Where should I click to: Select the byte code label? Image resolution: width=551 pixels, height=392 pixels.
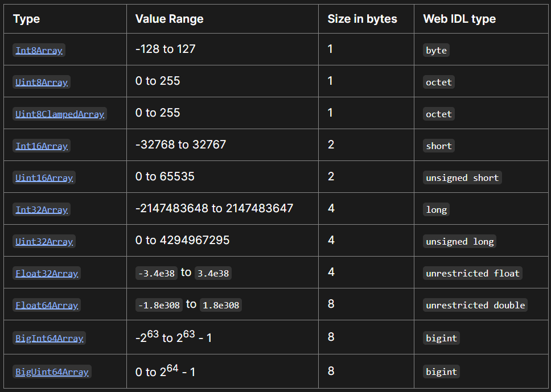(x=436, y=50)
